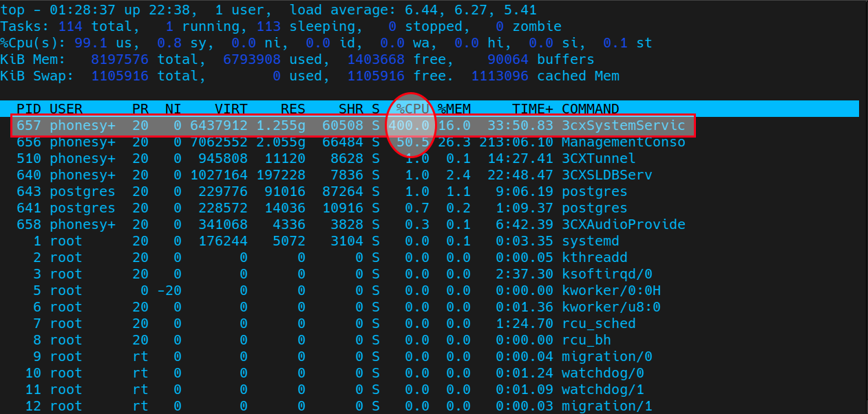868x414 pixels.
Task: Click the kthreadd process name
Action: coord(594,258)
